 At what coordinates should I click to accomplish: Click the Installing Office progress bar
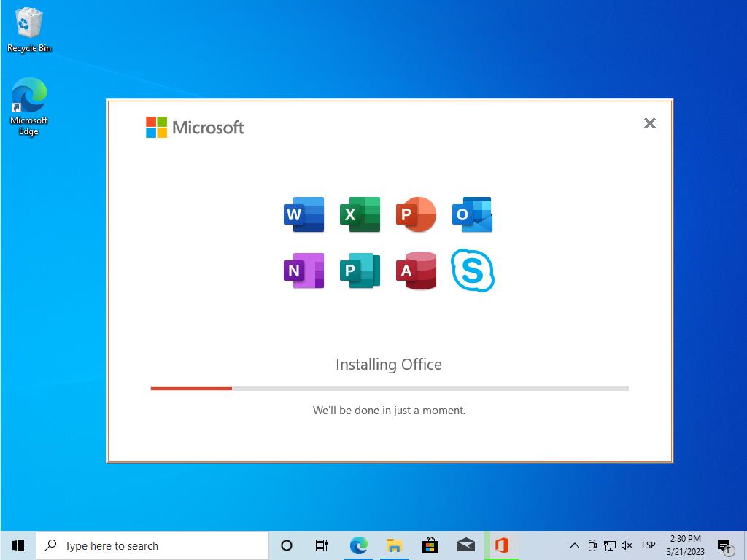pos(389,387)
